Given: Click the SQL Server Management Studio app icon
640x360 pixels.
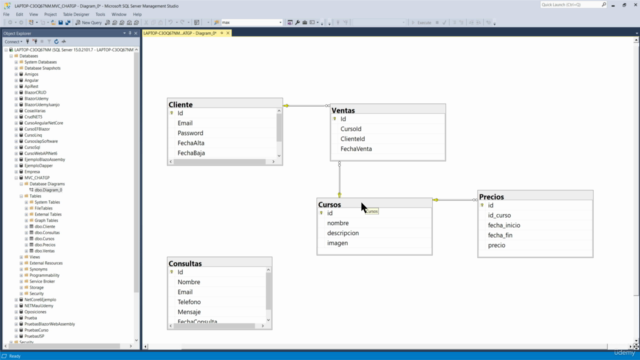Looking at the screenshot, I should tap(7, 6).
